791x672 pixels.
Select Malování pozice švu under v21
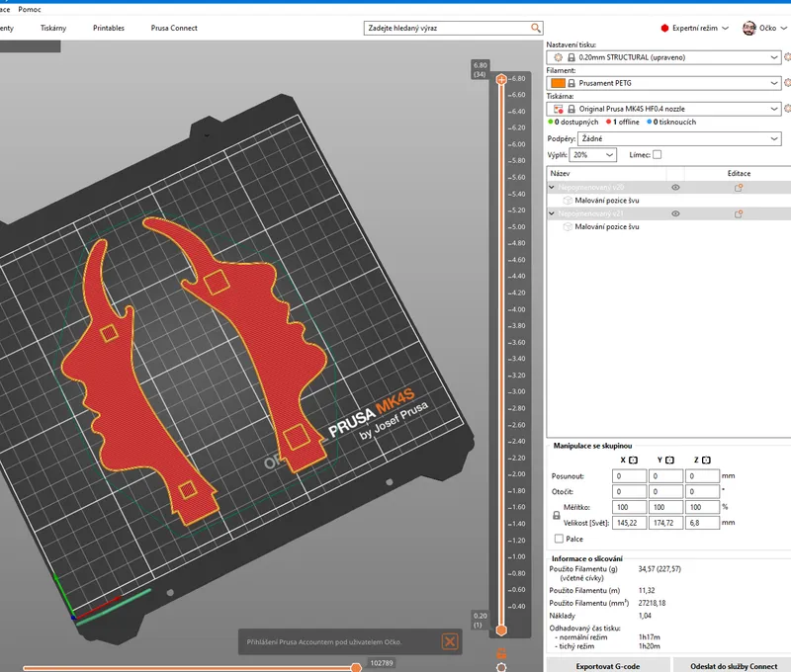click(x=607, y=227)
